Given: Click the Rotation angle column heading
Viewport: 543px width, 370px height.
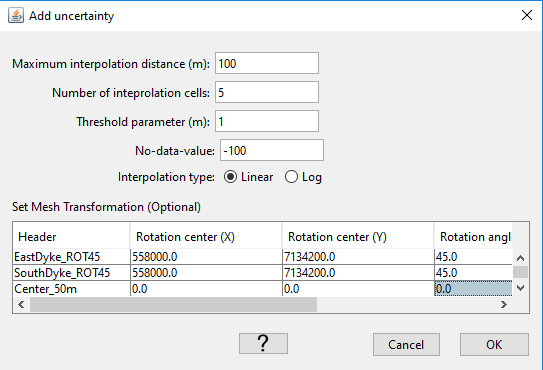Looking at the screenshot, I should click(473, 237).
